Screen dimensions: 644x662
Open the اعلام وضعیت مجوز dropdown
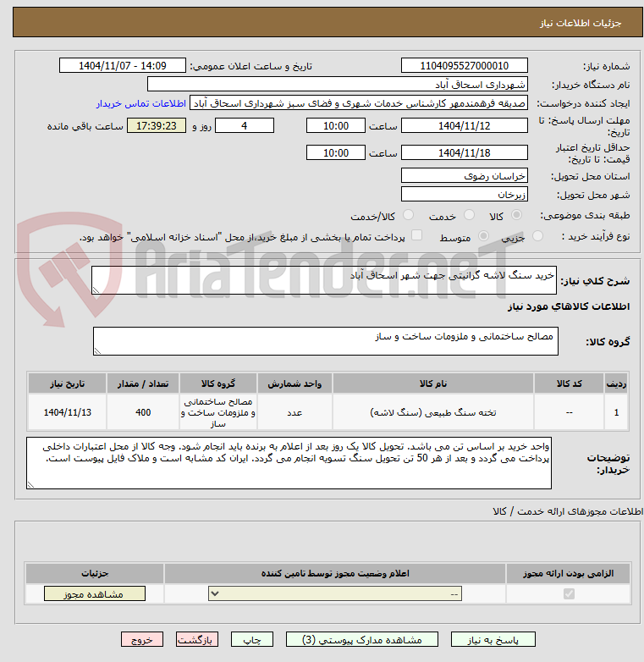(335, 594)
